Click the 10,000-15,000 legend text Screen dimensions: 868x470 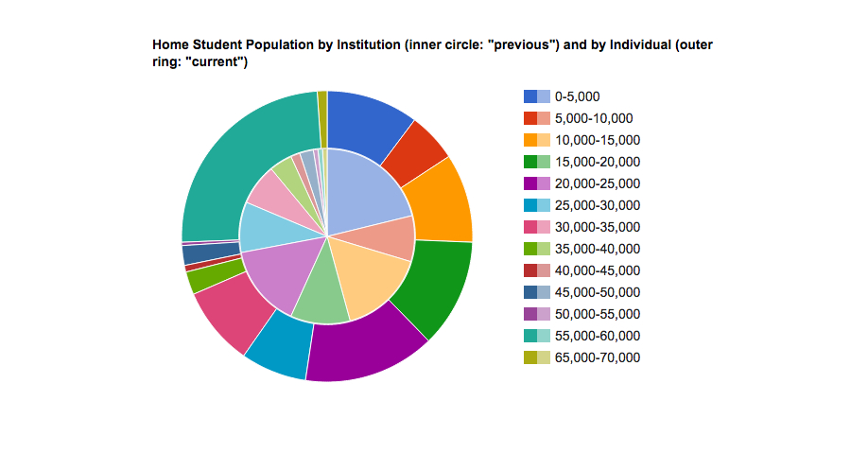(597, 140)
